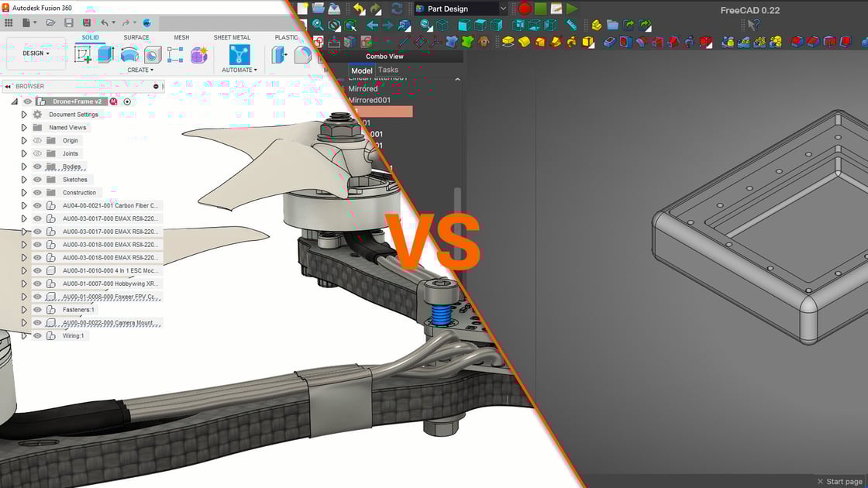The image size is (868, 488).
Task: Switch to the SURFACE tab
Action: click(136, 36)
